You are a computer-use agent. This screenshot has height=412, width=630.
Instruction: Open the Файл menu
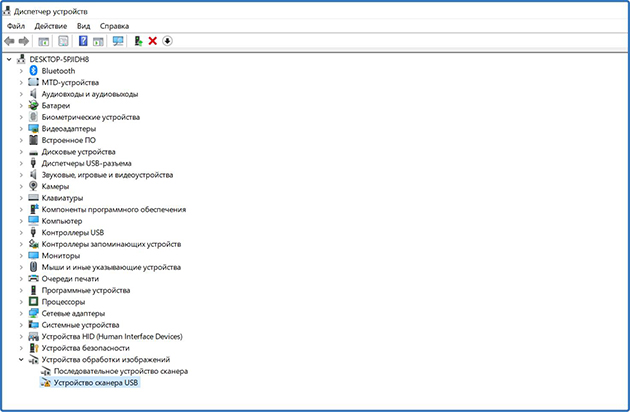(x=15, y=25)
